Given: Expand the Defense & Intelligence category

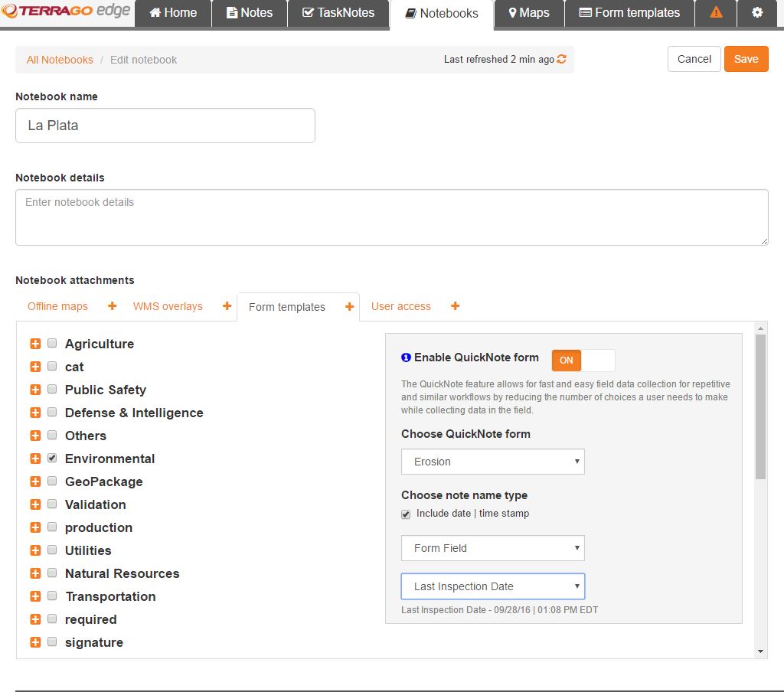Looking at the screenshot, I should click(x=35, y=413).
